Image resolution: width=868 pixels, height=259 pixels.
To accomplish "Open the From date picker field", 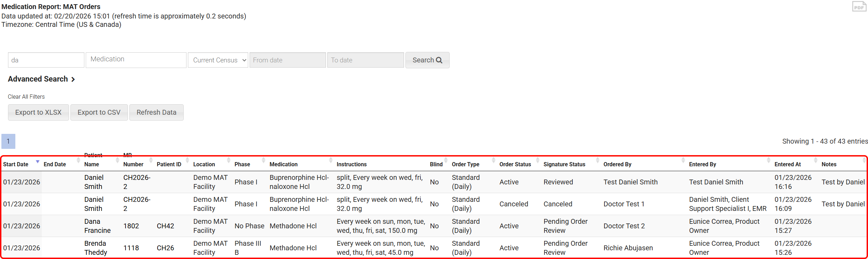I will tap(287, 60).
